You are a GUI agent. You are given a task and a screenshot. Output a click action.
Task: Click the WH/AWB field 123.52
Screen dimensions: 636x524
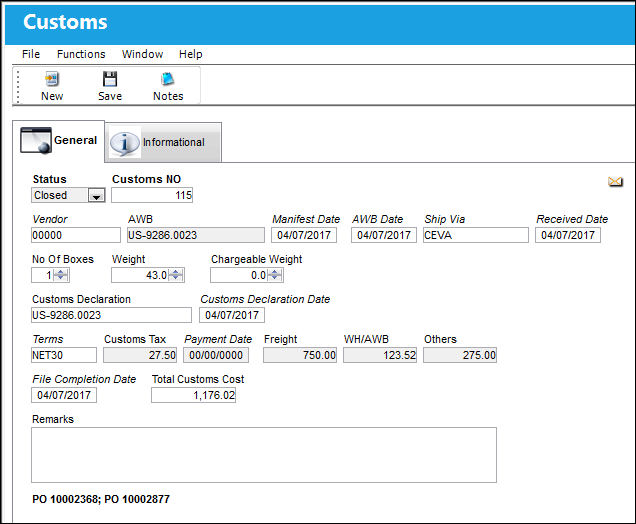click(x=380, y=355)
